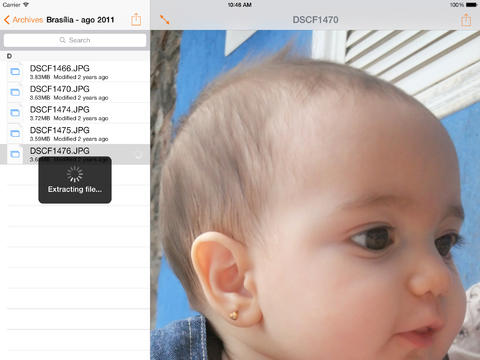Tap the share icon for DSCF1470 image
The image size is (480, 360).
pyautogui.click(x=466, y=20)
